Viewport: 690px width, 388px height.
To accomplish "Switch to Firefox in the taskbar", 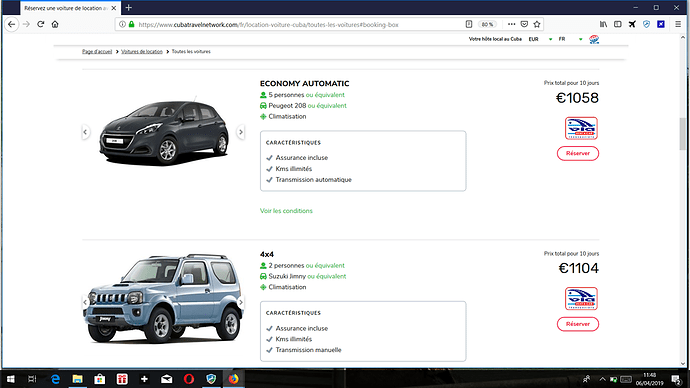I will click(x=233, y=379).
